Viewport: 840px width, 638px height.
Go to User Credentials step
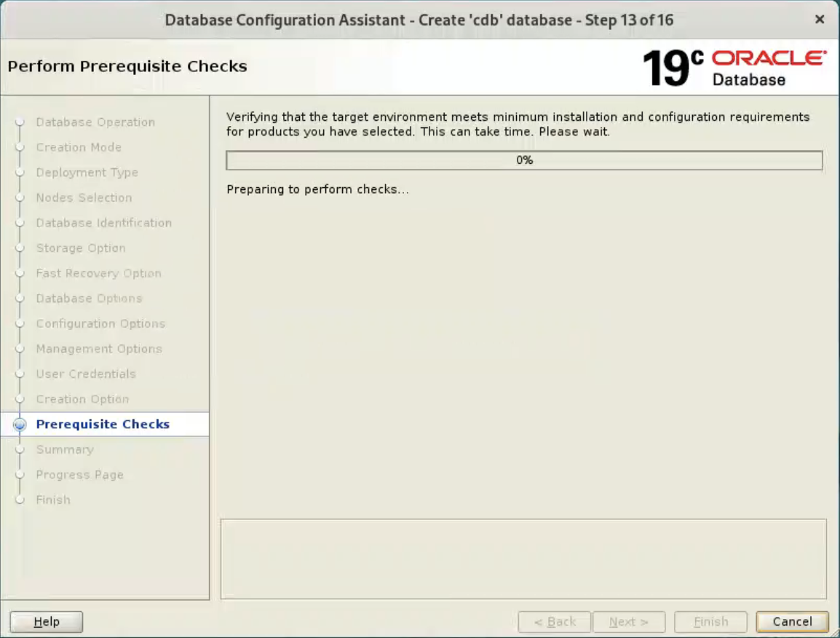(x=86, y=374)
